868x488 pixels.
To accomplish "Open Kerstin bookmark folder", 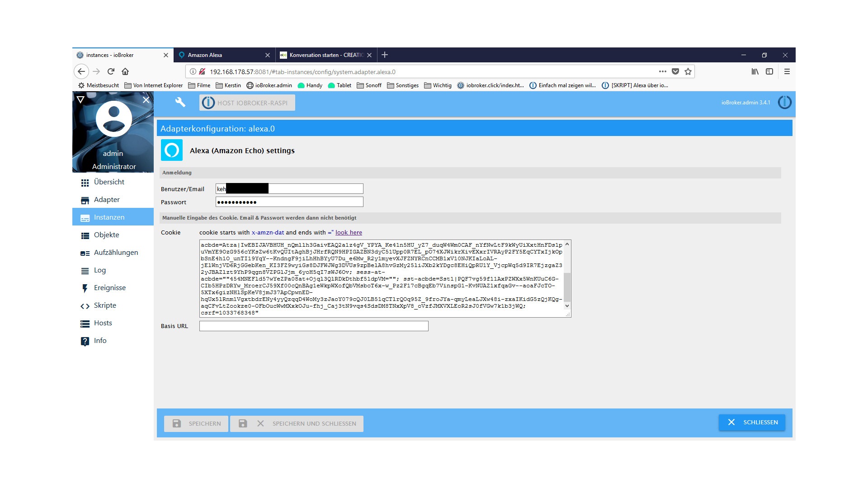I will tap(228, 85).
